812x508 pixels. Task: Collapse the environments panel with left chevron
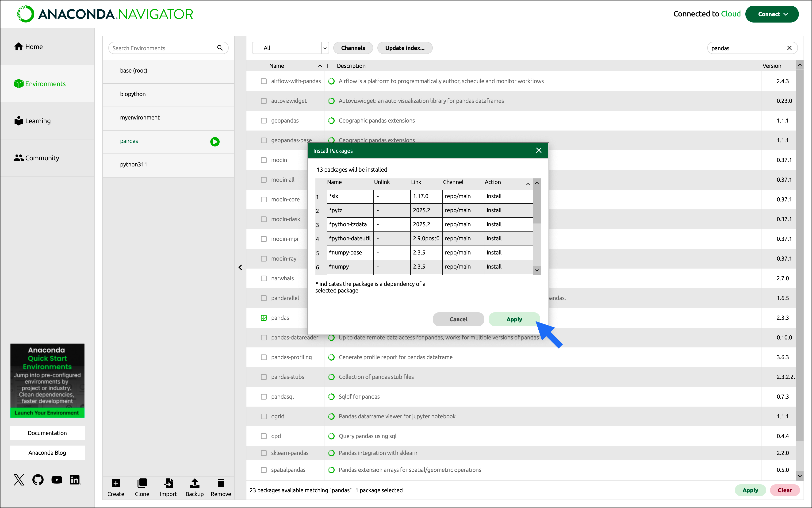coord(240,267)
